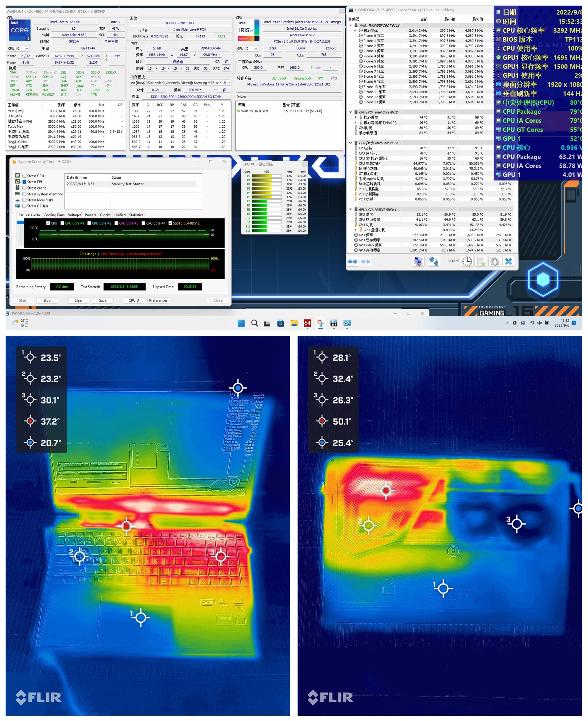Open AIDA64 from the taskbar
Viewport: 588px width, 721px height.
point(307,323)
